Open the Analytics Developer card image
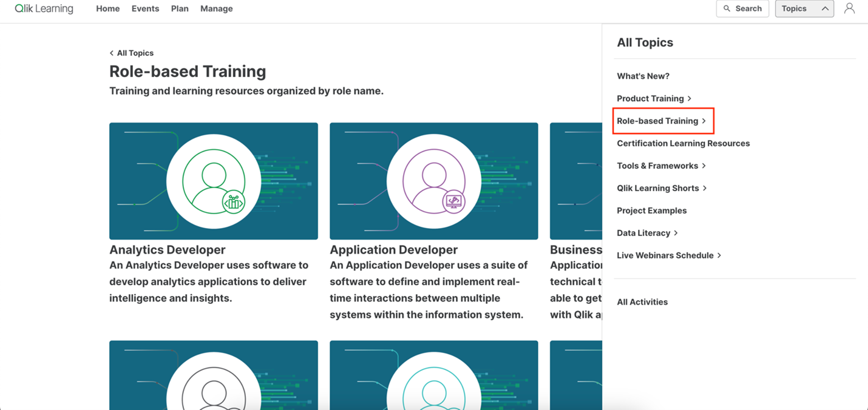Image resolution: width=868 pixels, height=410 pixels. click(214, 181)
